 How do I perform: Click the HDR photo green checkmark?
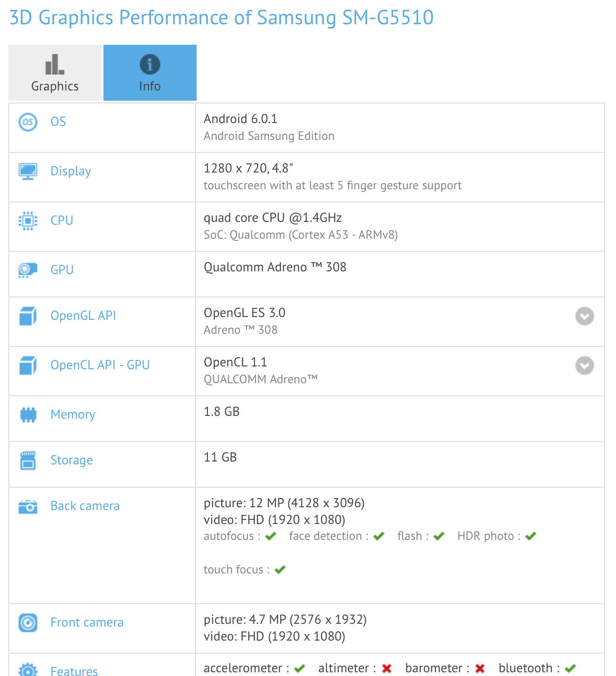coord(531,537)
